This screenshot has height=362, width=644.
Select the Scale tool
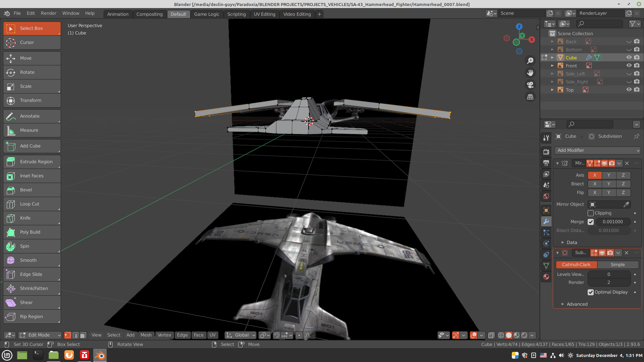(x=32, y=86)
